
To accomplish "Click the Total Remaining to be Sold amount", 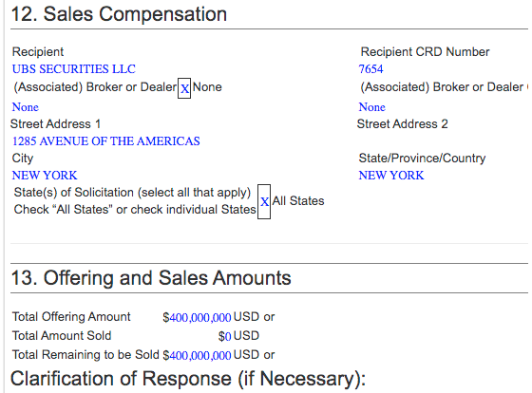I will tap(197, 355).
